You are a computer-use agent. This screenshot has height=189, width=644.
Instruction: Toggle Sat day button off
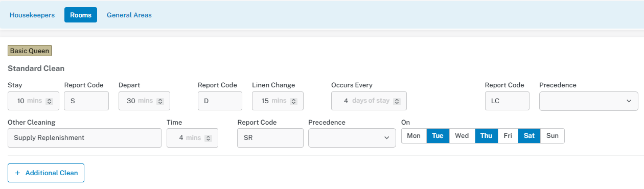[530, 136]
